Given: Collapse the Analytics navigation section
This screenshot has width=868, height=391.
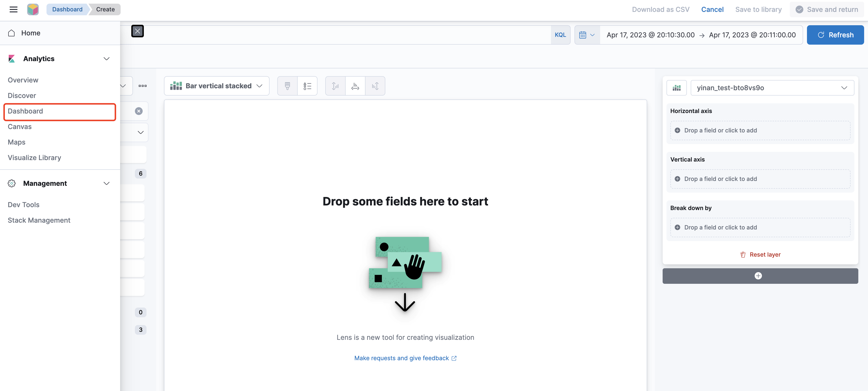Looking at the screenshot, I should point(107,59).
